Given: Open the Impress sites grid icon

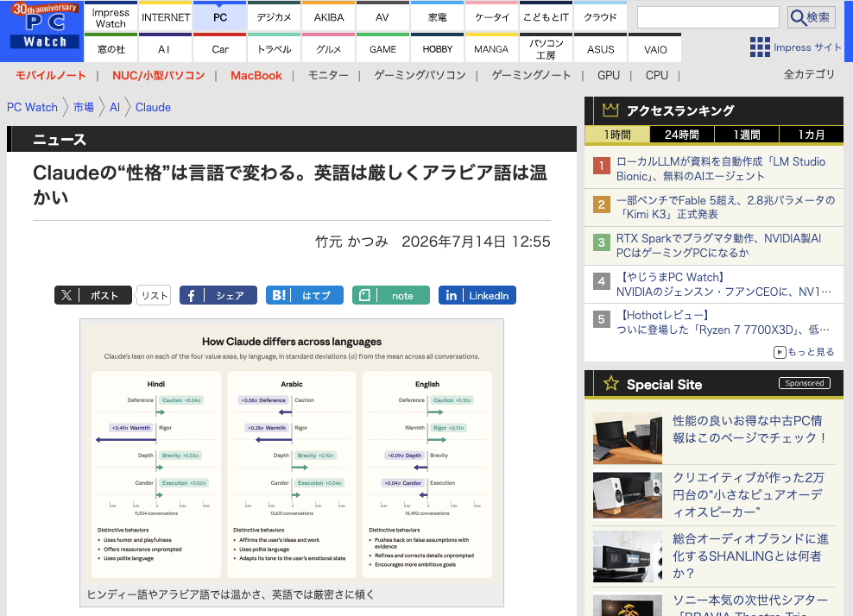Looking at the screenshot, I should pos(760,47).
